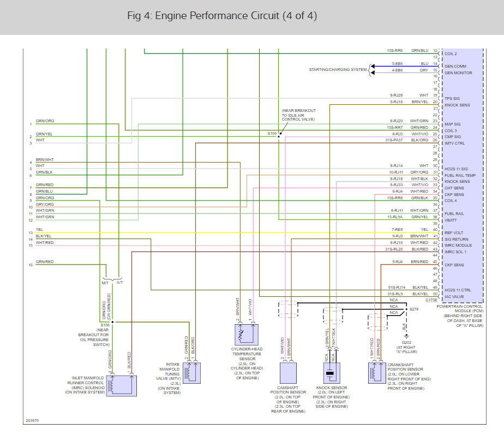Click circuit code 31S-RL9
504x435 pixels.
pyautogui.click(x=395, y=294)
